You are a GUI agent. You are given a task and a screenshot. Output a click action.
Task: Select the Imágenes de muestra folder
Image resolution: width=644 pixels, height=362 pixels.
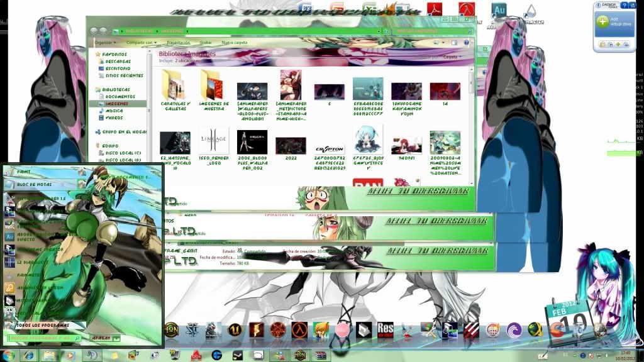pyautogui.click(x=214, y=90)
